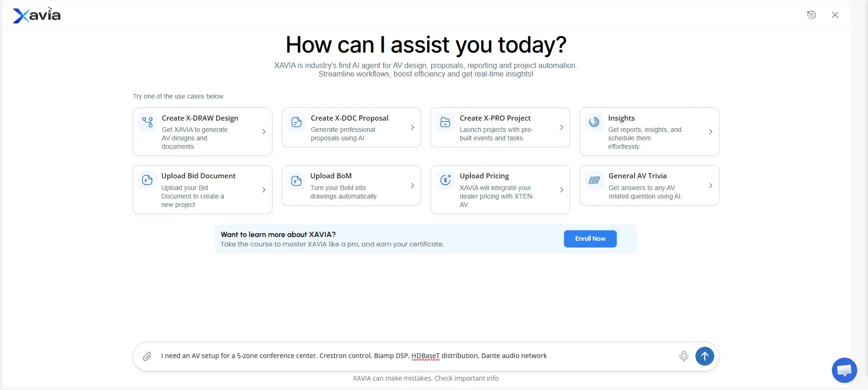
Task: Expand the Upload BoM chevron arrow
Action: pyautogui.click(x=412, y=186)
